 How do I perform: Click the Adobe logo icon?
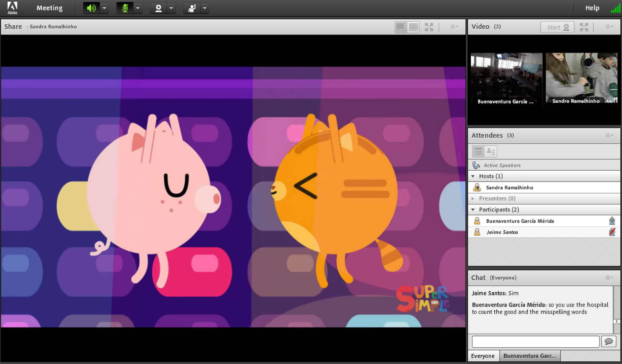12,8
